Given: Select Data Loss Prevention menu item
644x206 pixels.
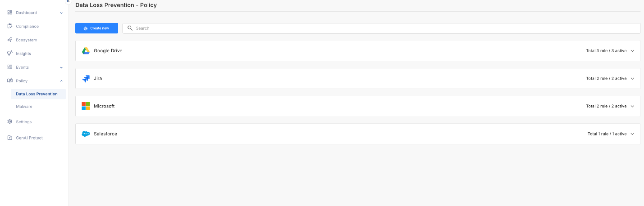Looking at the screenshot, I should click(x=37, y=94).
